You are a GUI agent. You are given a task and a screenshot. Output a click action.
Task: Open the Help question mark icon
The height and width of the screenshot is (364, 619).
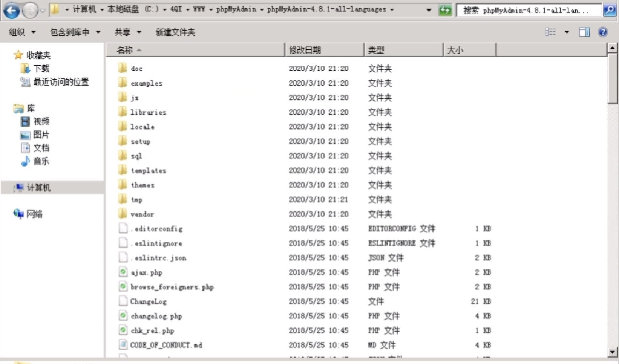pyautogui.click(x=603, y=32)
